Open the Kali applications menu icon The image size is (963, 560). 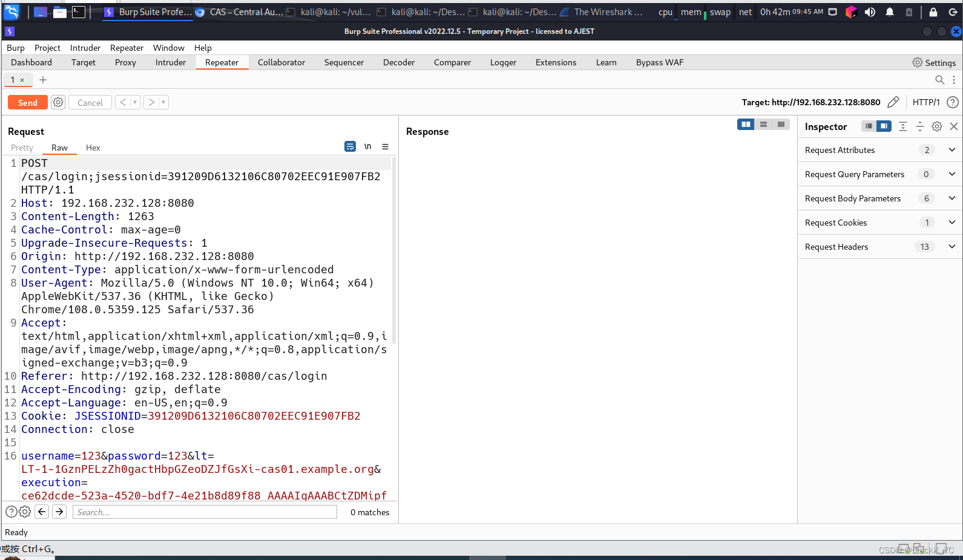pyautogui.click(x=12, y=11)
